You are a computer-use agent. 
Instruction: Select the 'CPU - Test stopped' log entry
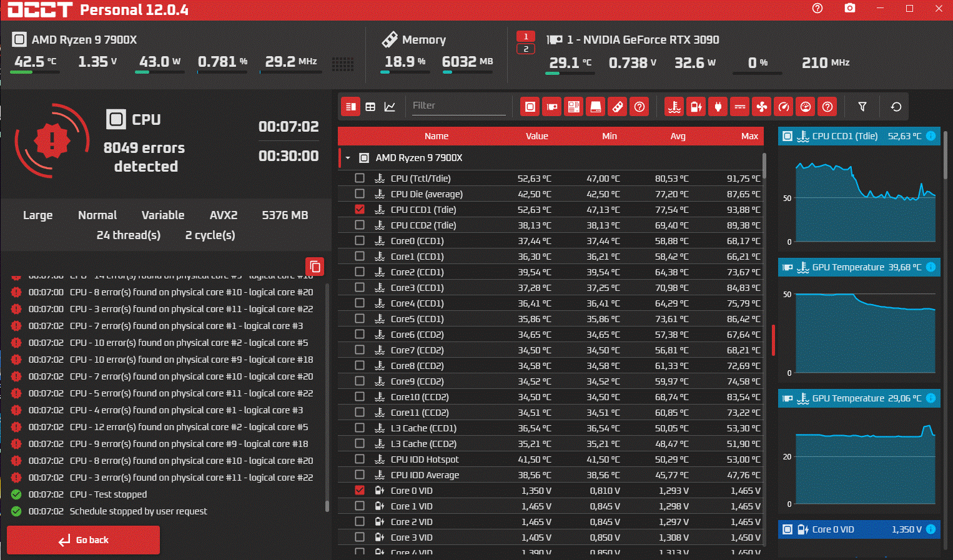[x=108, y=494]
